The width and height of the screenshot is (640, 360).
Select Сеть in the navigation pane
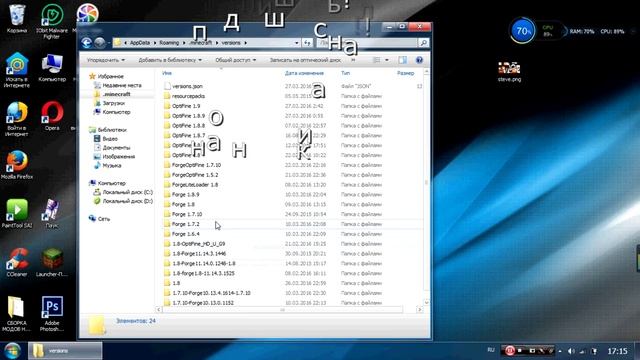pyautogui.click(x=99, y=219)
